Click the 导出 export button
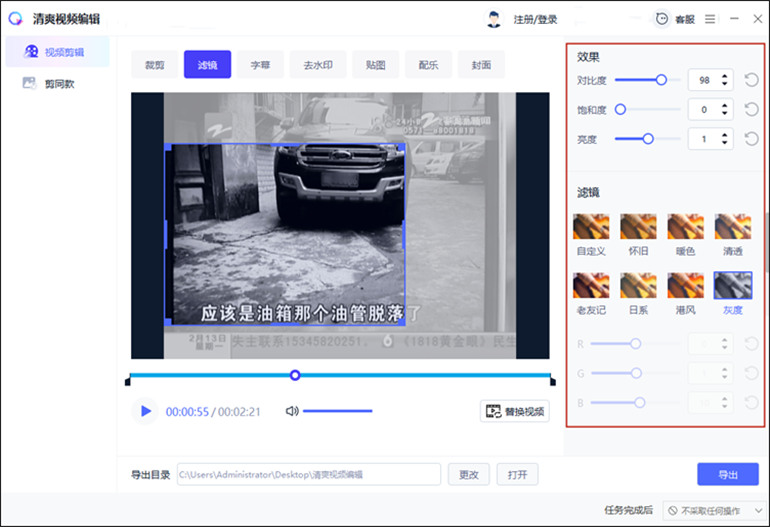Image resolution: width=770 pixels, height=527 pixels. click(x=727, y=474)
